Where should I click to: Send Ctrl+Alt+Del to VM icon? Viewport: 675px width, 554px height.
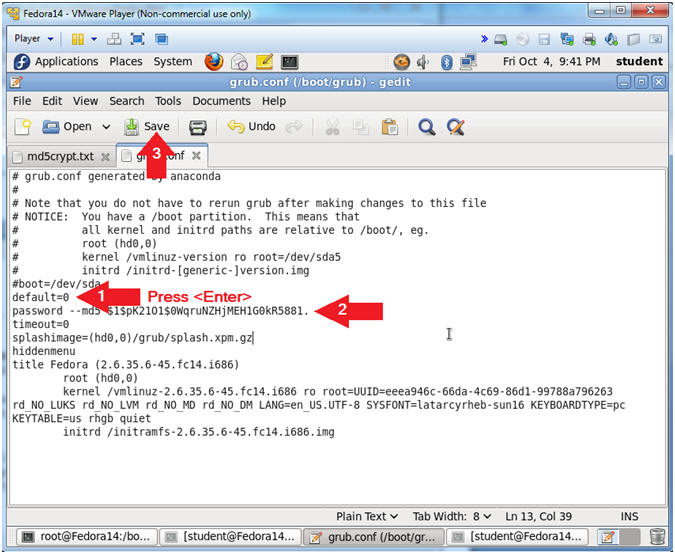[114, 39]
